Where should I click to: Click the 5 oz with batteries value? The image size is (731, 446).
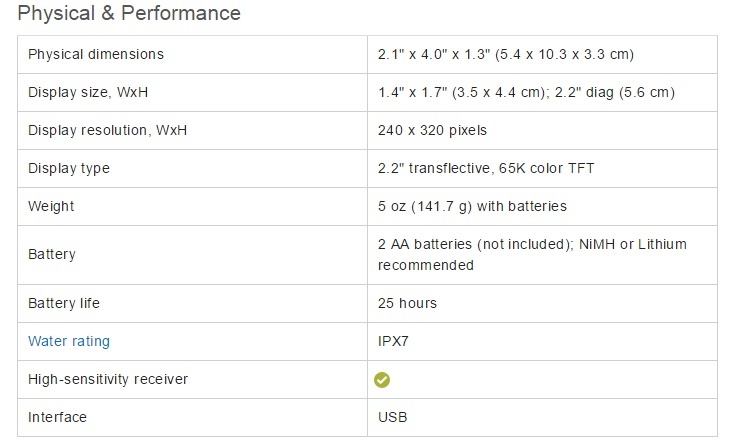click(472, 206)
